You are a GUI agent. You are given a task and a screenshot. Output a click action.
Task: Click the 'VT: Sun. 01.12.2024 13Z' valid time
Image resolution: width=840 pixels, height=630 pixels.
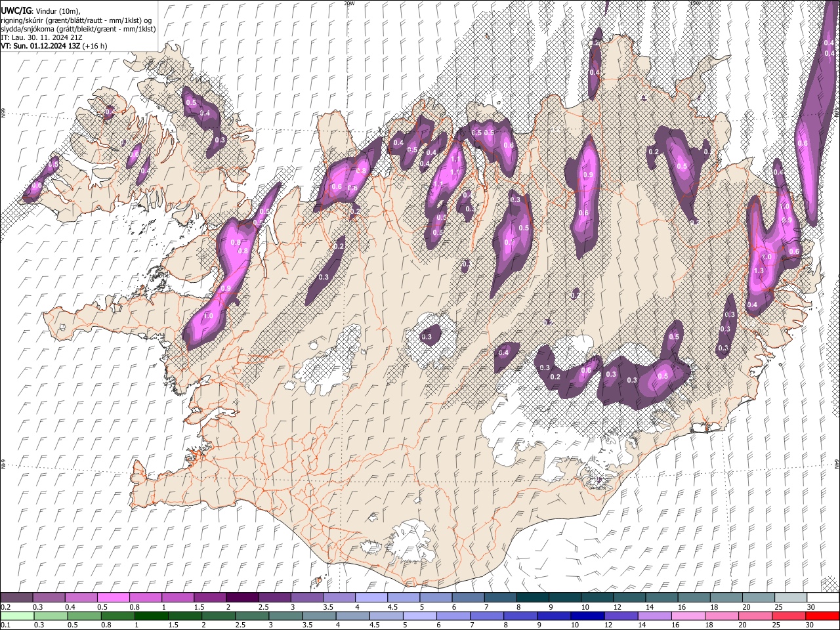coord(41,46)
